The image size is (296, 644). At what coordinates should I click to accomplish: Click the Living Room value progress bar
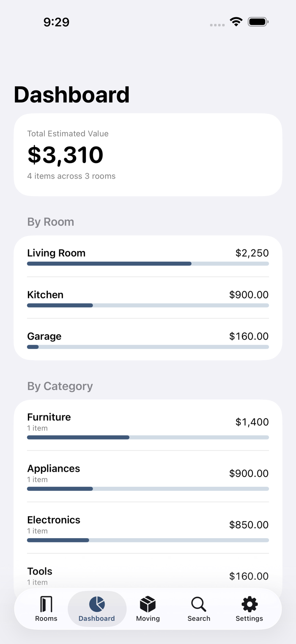[x=148, y=264]
